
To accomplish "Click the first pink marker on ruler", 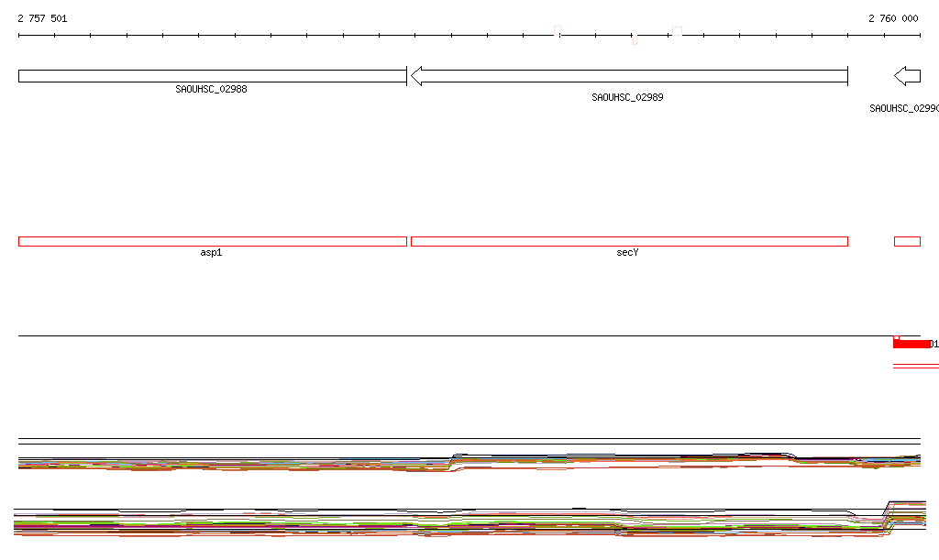I will pyautogui.click(x=558, y=31).
